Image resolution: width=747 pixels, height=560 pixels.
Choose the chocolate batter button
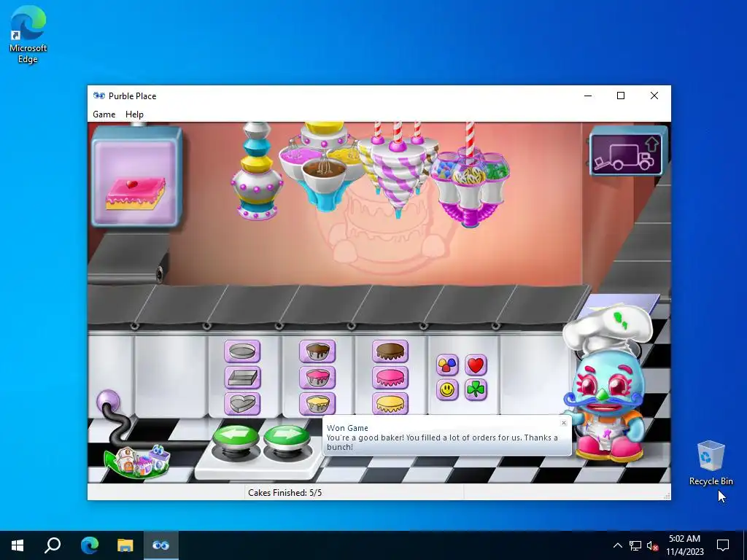pyautogui.click(x=317, y=351)
